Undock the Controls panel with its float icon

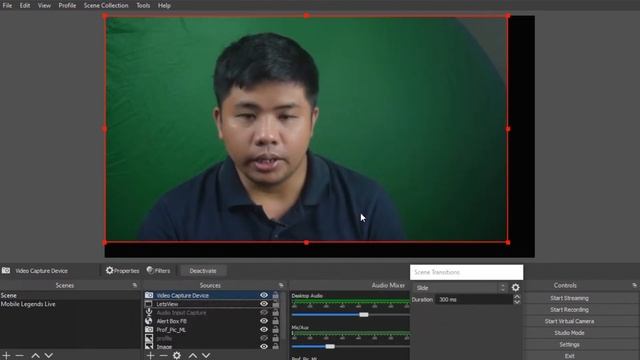[634, 285]
